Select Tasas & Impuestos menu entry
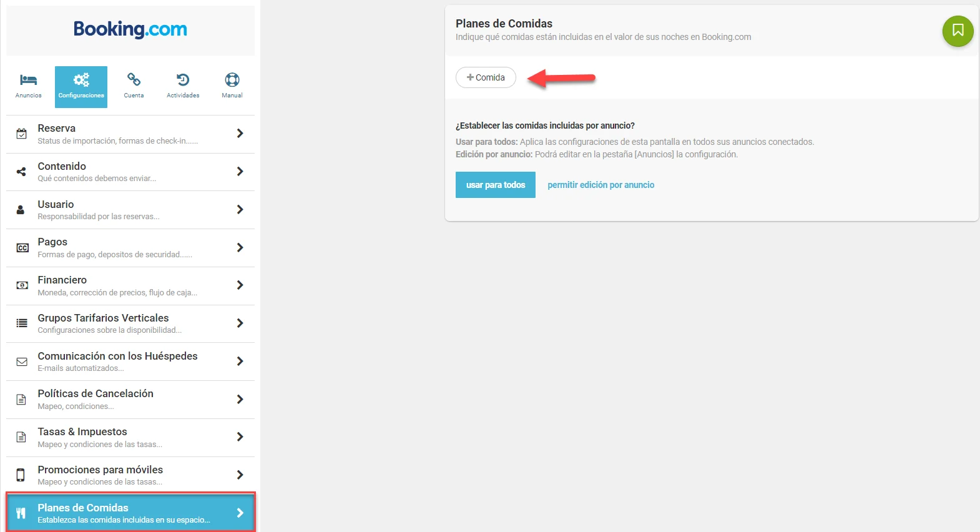The width and height of the screenshot is (980, 532). (x=130, y=437)
